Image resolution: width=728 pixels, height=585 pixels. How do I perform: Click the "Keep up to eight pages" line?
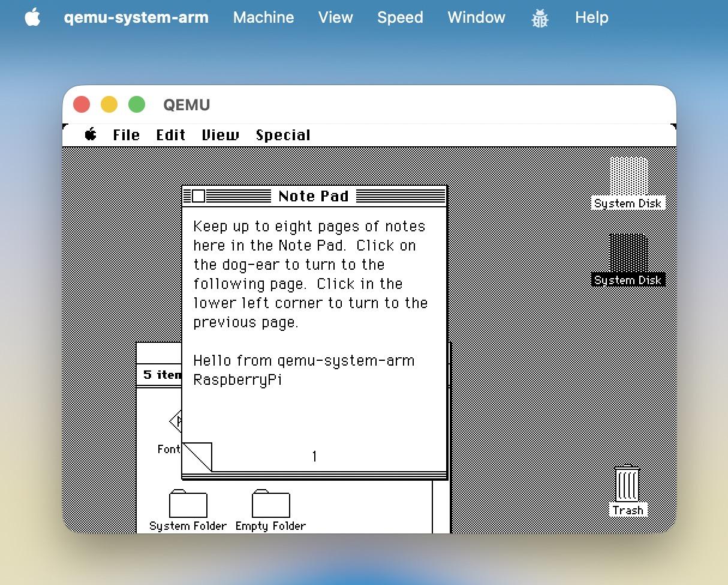309,227
